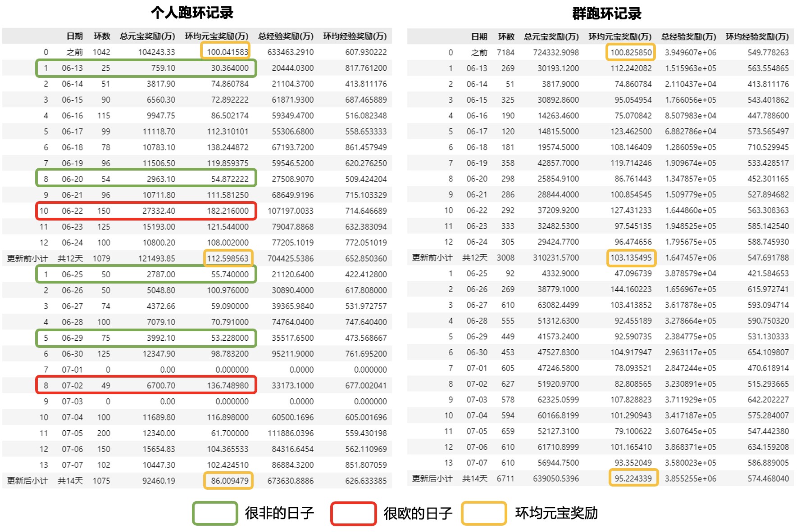Image resolution: width=801 pixels, height=532 pixels.
Task: Click the cell value 182.216000
Action: 228,211
